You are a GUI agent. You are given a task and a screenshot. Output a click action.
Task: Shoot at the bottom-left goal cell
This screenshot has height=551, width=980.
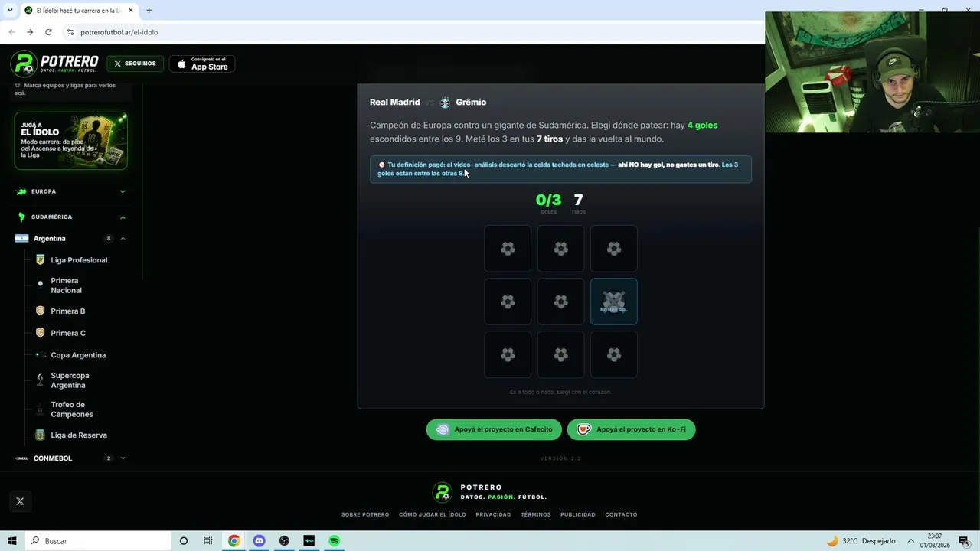(508, 354)
